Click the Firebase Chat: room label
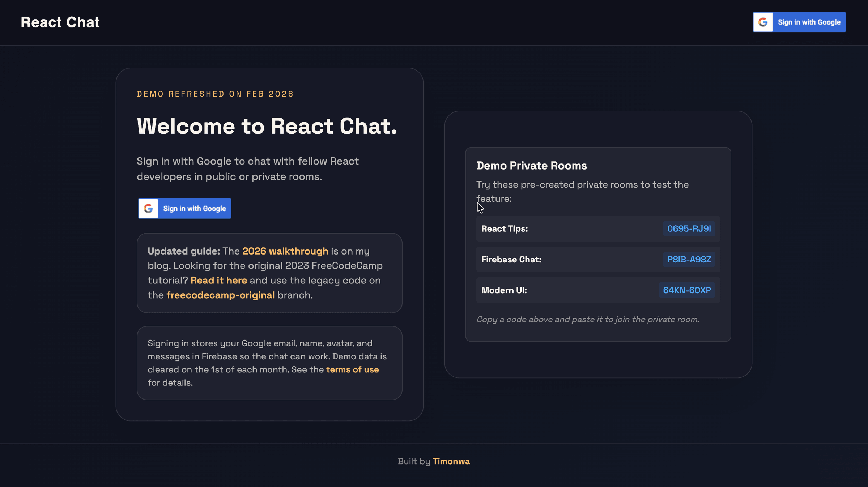868x487 pixels. 511,260
